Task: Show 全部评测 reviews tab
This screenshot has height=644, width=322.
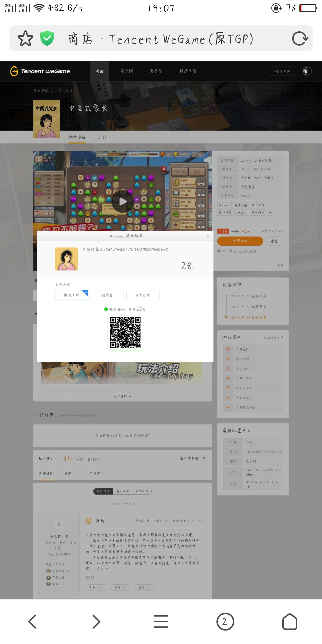Action: tap(46, 473)
